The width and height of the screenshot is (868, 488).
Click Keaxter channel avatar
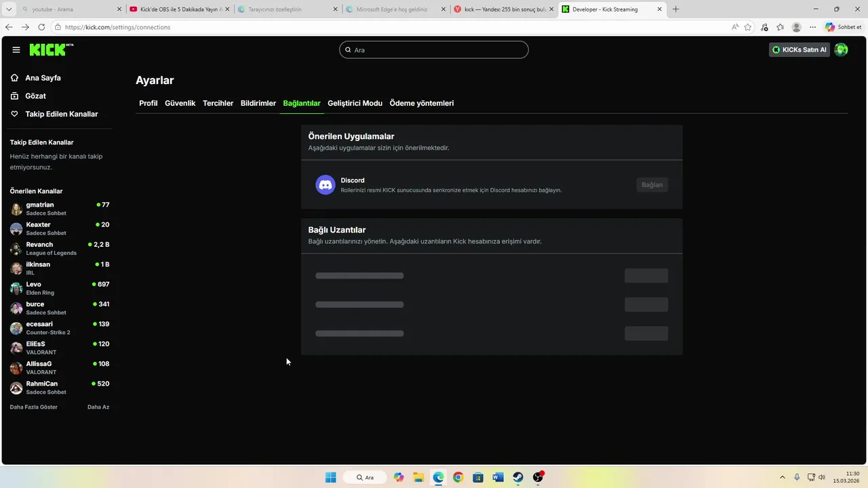[x=16, y=228]
